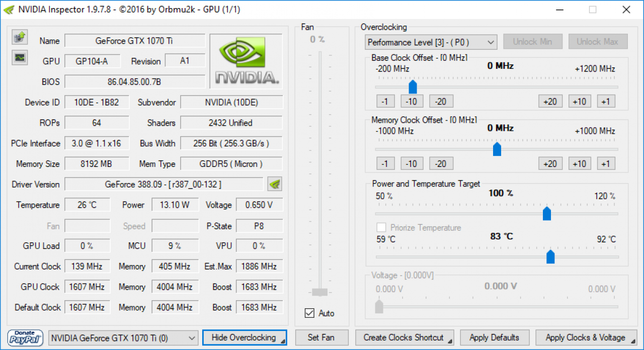This screenshot has width=644, height=350.
Task: Click the Current Clock value 139 MHz
Action: [x=87, y=266]
